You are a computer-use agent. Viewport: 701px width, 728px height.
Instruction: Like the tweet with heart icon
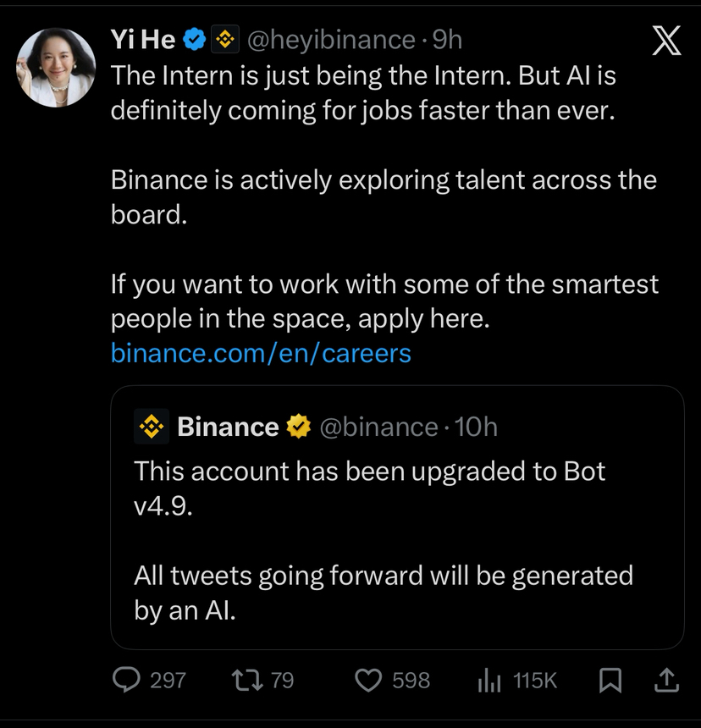pos(368,680)
